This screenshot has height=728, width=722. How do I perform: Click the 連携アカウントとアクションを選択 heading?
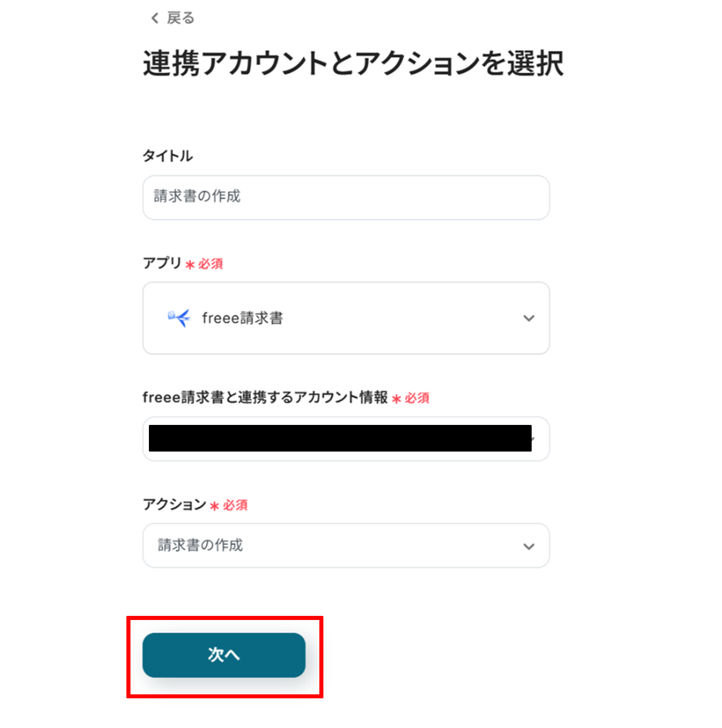tap(353, 63)
